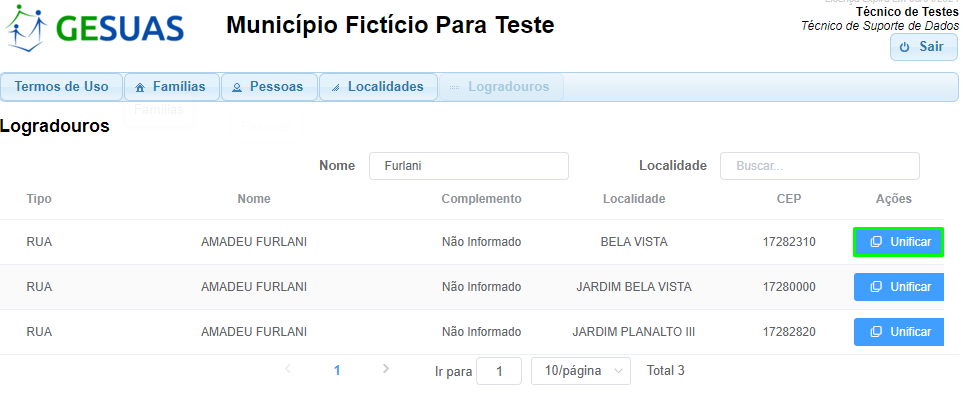Click the Complemento column header
This screenshot has height=393, width=963.
(482, 199)
